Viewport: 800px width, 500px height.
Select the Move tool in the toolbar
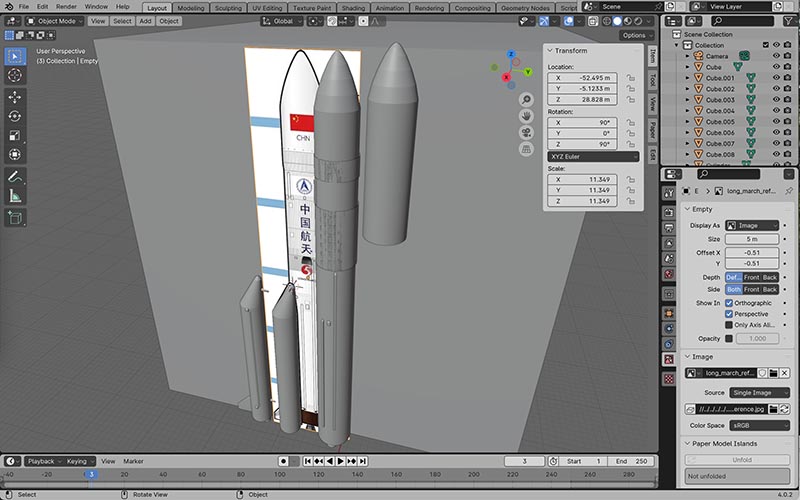point(16,97)
